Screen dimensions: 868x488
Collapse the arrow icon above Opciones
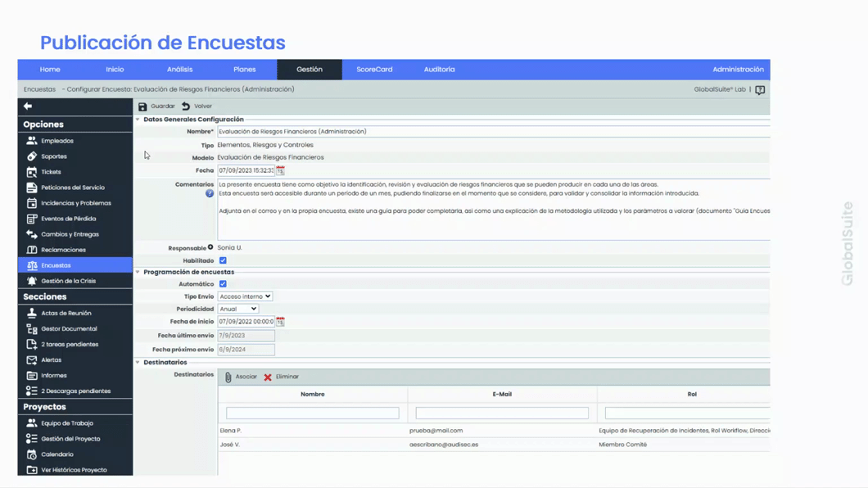29,106
